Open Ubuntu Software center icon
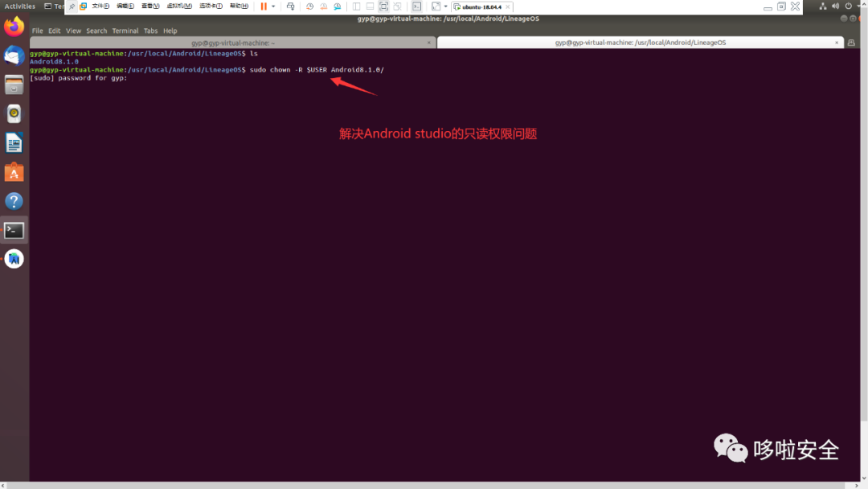The width and height of the screenshot is (868, 489). pos(14,172)
